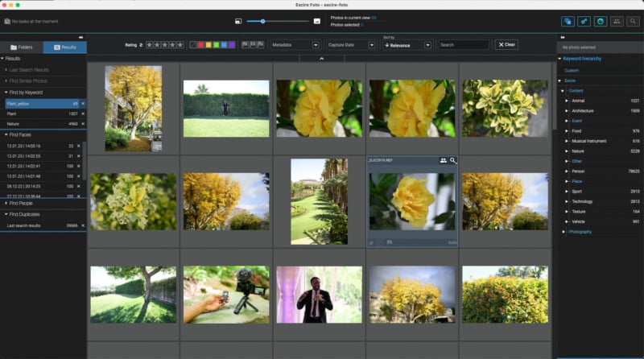
Task: Click the filter Search input field
Action: click(464, 45)
